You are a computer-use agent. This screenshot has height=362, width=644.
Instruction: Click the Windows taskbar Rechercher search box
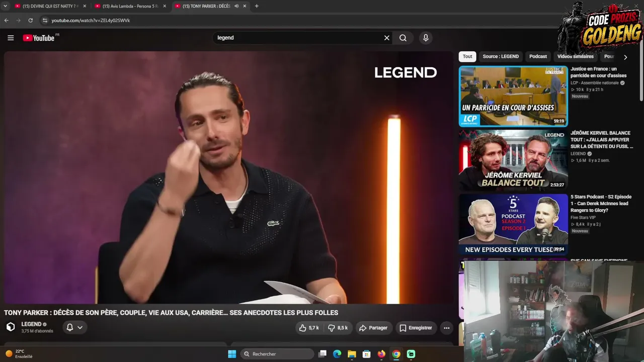pos(277,354)
